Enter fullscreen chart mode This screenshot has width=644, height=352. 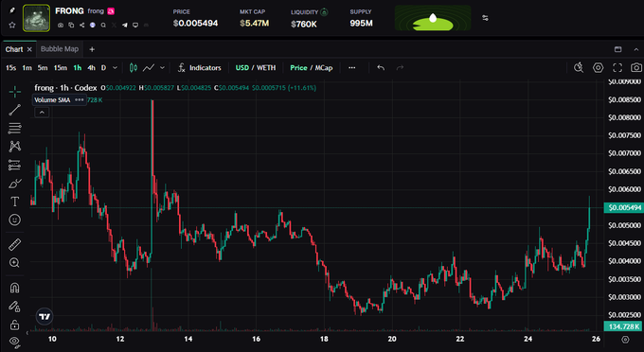[617, 68]
